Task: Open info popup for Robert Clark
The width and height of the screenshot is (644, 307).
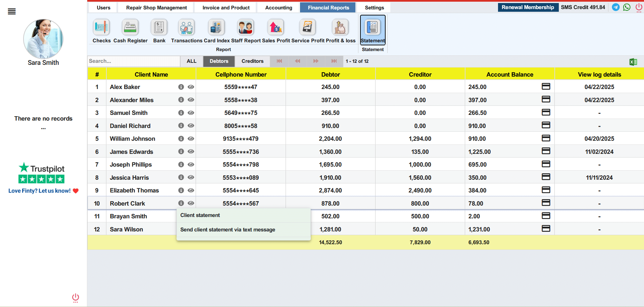Action: point(181,203)
